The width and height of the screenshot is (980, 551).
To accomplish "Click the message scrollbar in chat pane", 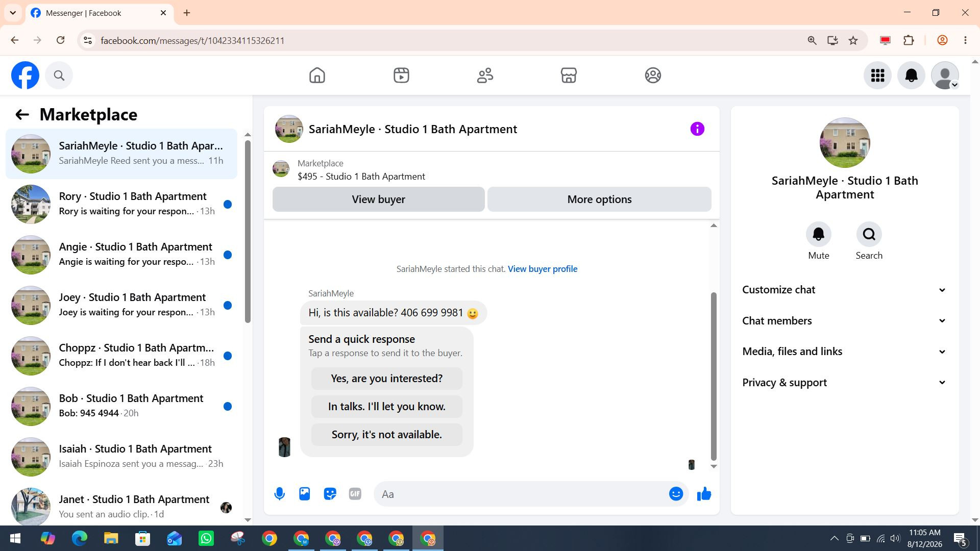I will click(x=714, y=376).
